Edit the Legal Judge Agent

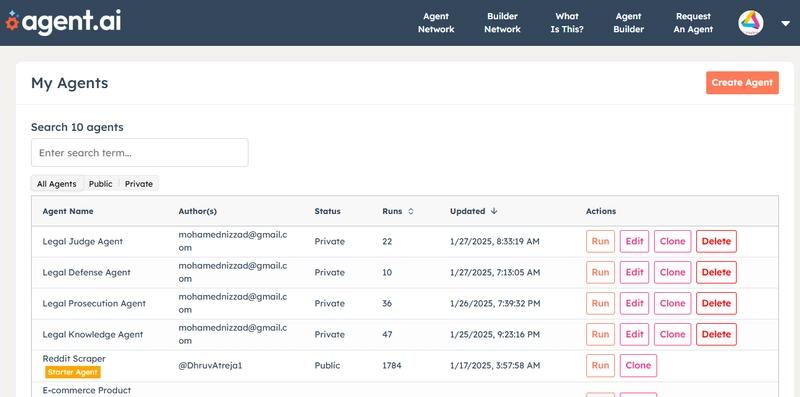pyautogui.click(x=634, y=241)
